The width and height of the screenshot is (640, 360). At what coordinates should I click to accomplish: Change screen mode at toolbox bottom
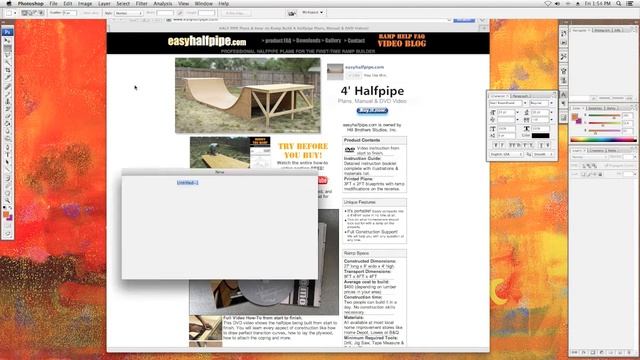(x=7, y=233)
